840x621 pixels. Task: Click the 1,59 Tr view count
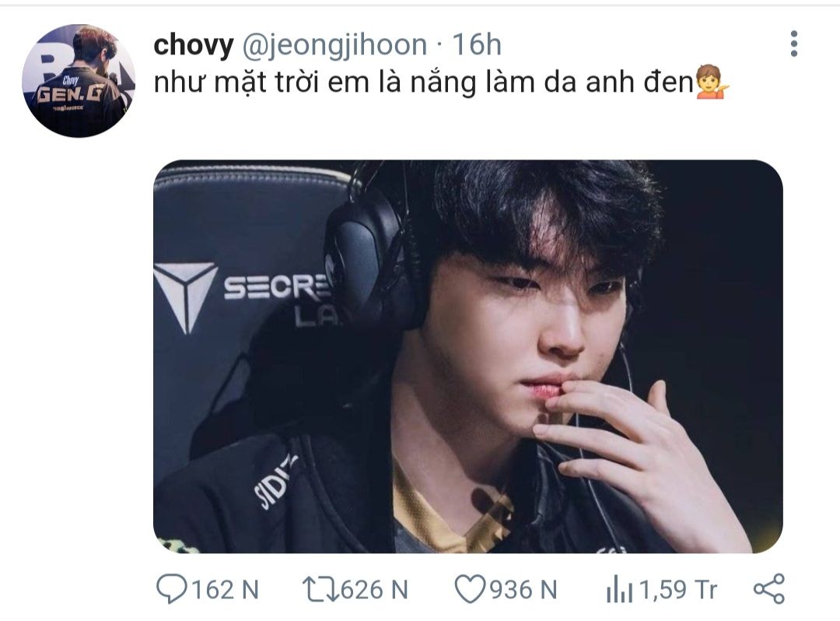678,590
